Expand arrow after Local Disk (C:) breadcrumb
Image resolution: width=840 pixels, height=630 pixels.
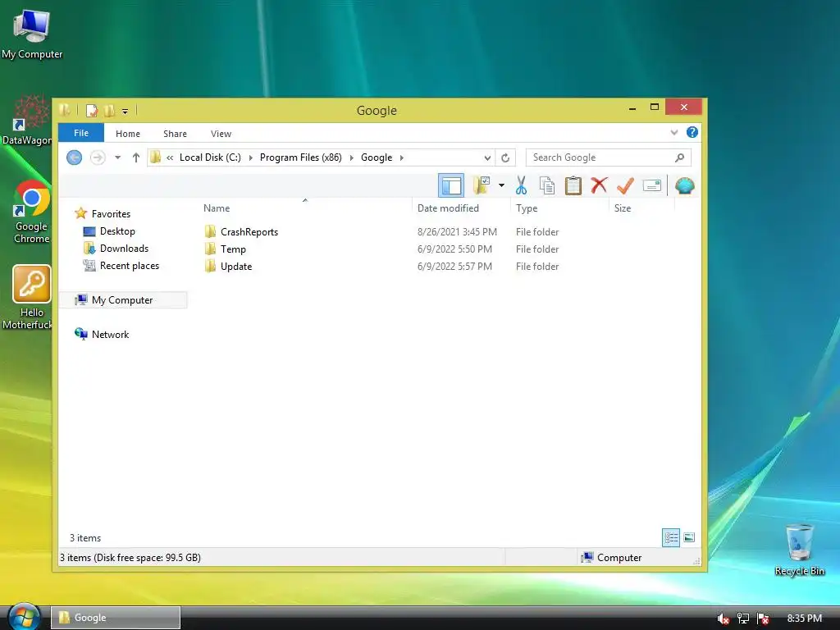pyautogui.click(x=251, y=157)
